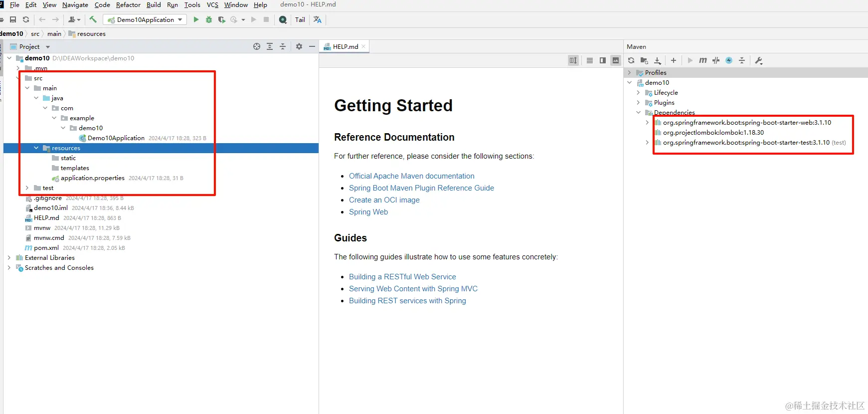The width and height of the screenshot is (868, 414).
Task: Click the Back navigation arrow
Action: pyautogui.click(x=42, y=19)
